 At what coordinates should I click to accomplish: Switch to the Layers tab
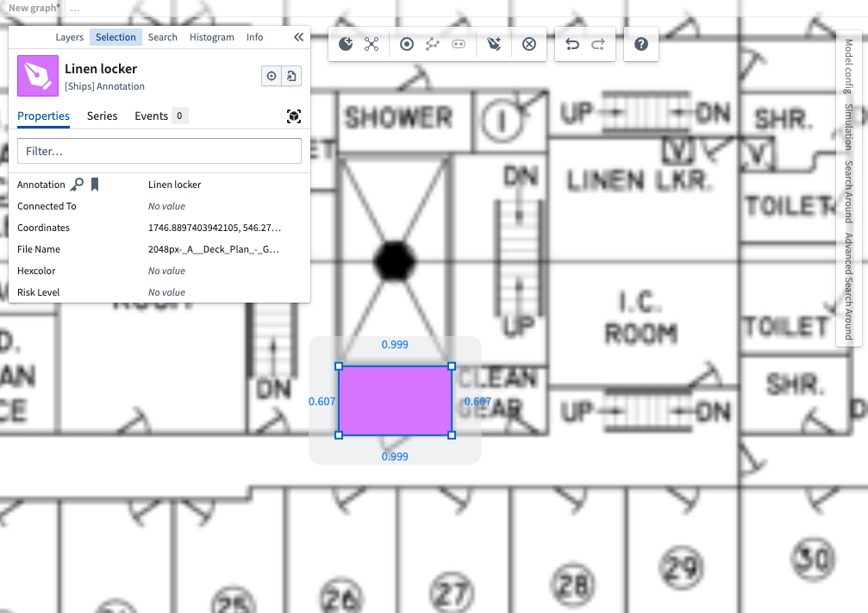pyautogui.click(x=69, y=37)
